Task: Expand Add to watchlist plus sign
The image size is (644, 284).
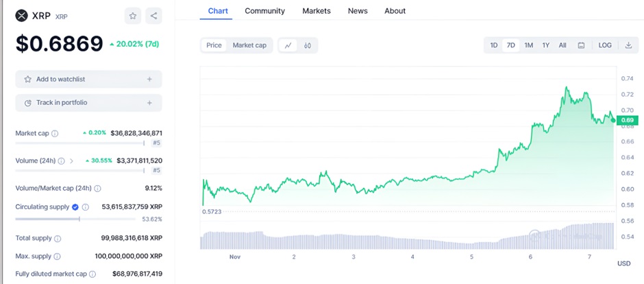Action: point(149,80)
